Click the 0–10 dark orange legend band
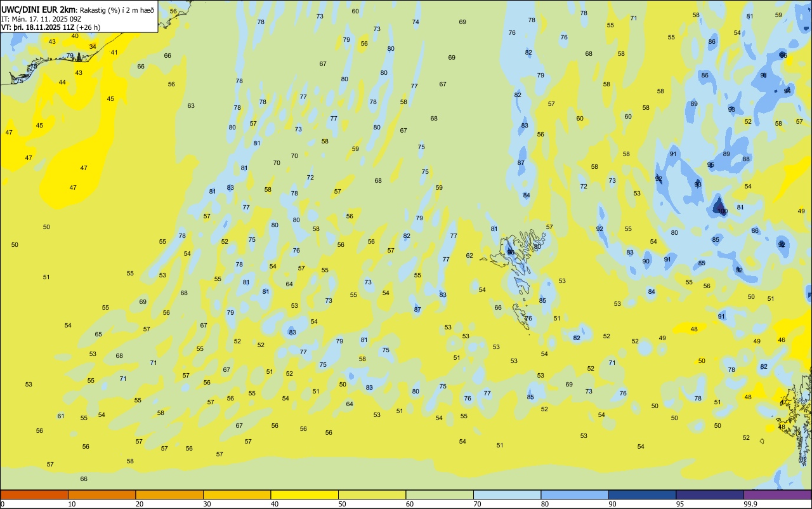812x509 pixels. point(34,494)
